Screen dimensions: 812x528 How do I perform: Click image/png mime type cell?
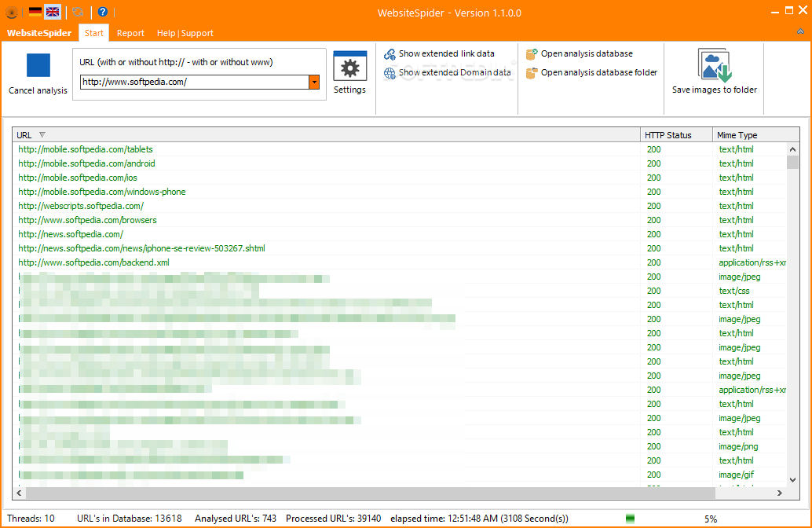738,446
